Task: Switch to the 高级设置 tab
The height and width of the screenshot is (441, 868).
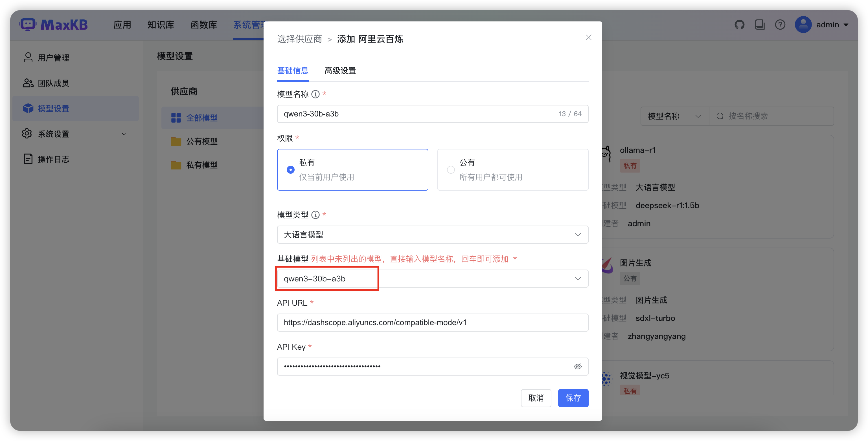Action: (340, 71)
